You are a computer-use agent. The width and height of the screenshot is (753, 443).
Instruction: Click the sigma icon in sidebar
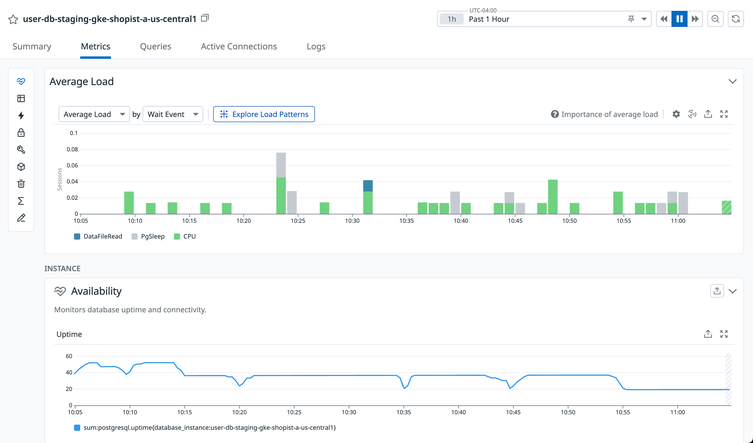pyautogui.click(x=21, y=201)
